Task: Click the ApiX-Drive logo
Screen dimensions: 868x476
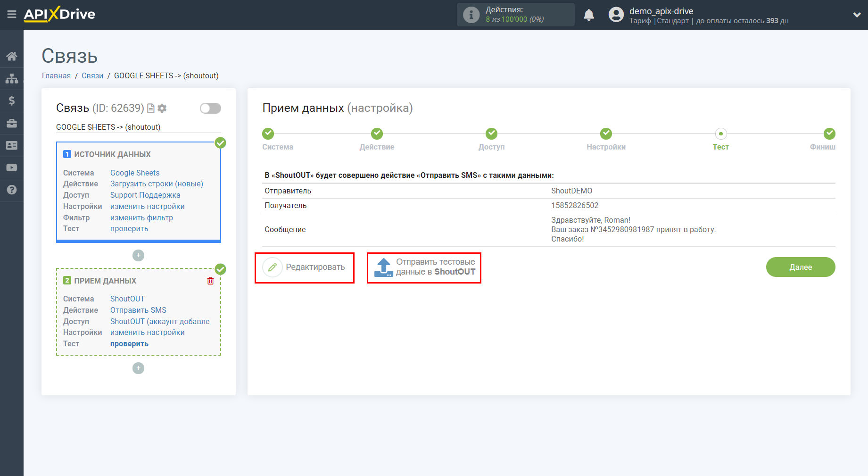Action: [59, 14]
